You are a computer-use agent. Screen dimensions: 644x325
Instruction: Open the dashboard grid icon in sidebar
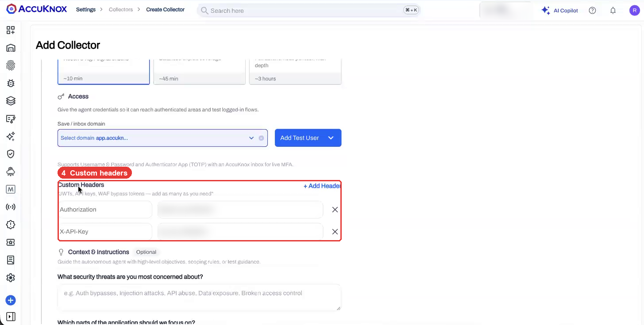pyautogui.click(x=11, y=30)
